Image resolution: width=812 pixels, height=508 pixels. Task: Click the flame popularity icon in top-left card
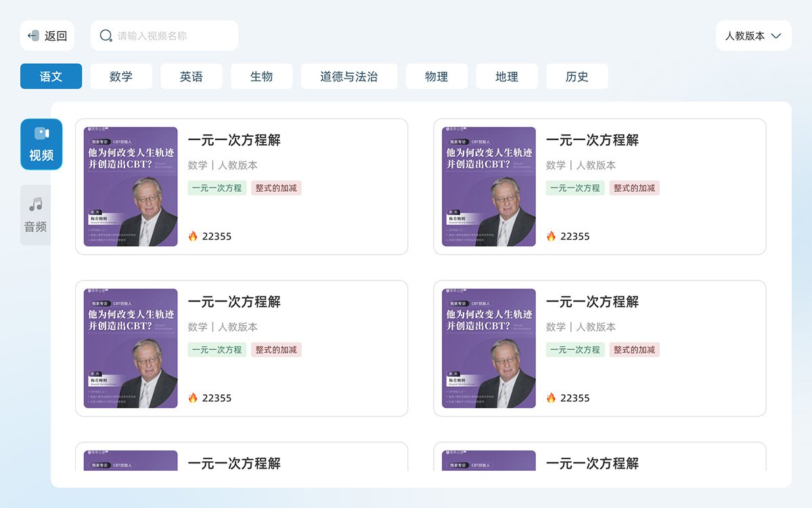[x=193, y=236]
